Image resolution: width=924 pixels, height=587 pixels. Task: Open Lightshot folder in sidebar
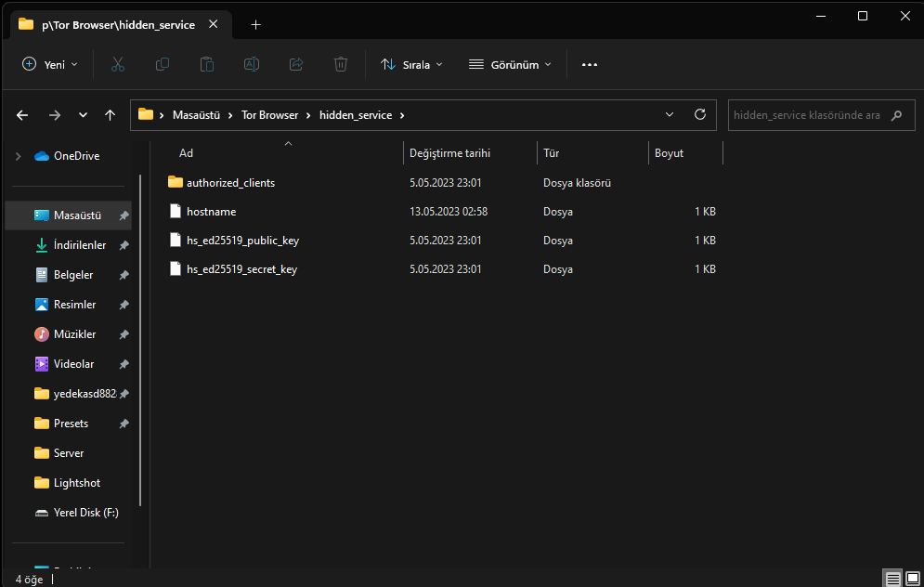[76, 483]
